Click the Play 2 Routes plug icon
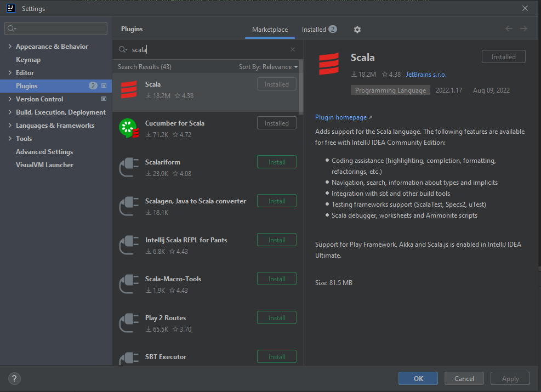Screen dimensions: 541x392 [129, 323]
